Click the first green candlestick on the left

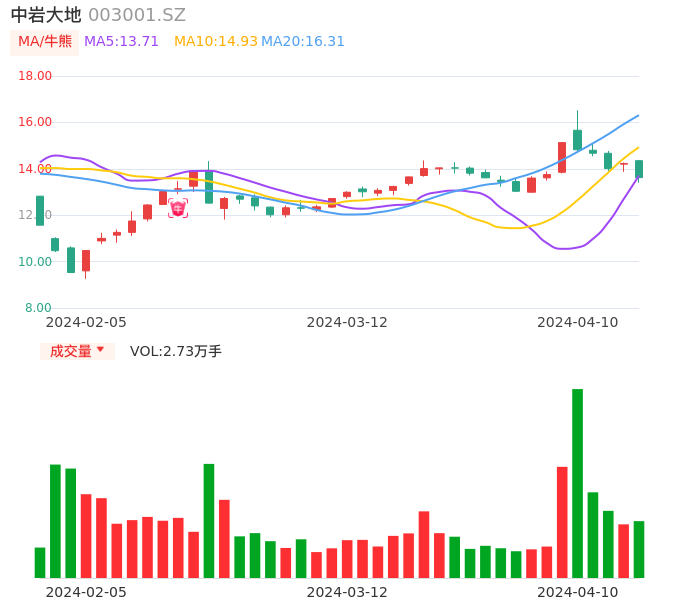[x=40, y=210]
